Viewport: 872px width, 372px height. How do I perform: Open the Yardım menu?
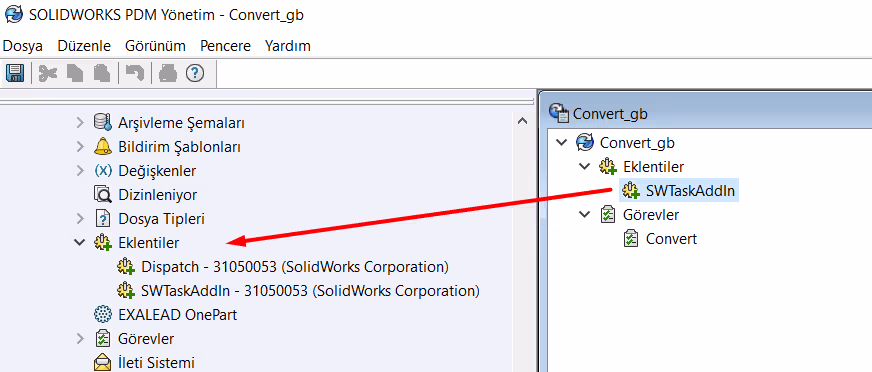[288, 46]
